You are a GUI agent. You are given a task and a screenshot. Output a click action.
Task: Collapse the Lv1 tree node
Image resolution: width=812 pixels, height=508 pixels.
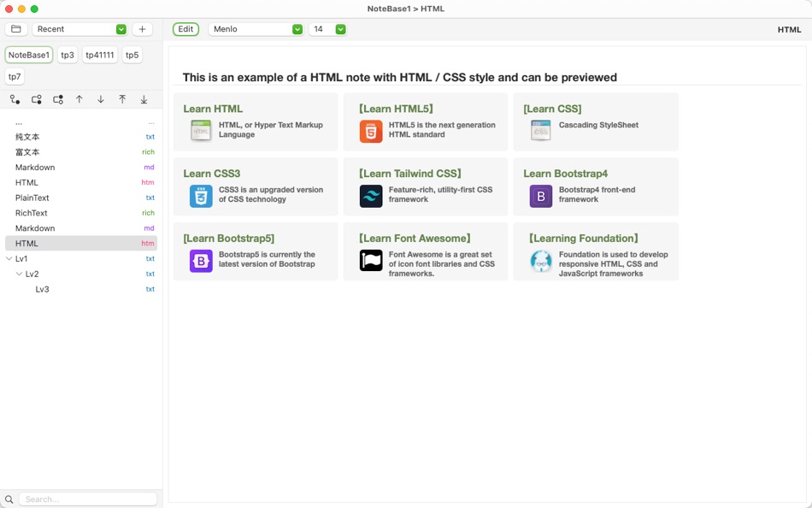9,258
